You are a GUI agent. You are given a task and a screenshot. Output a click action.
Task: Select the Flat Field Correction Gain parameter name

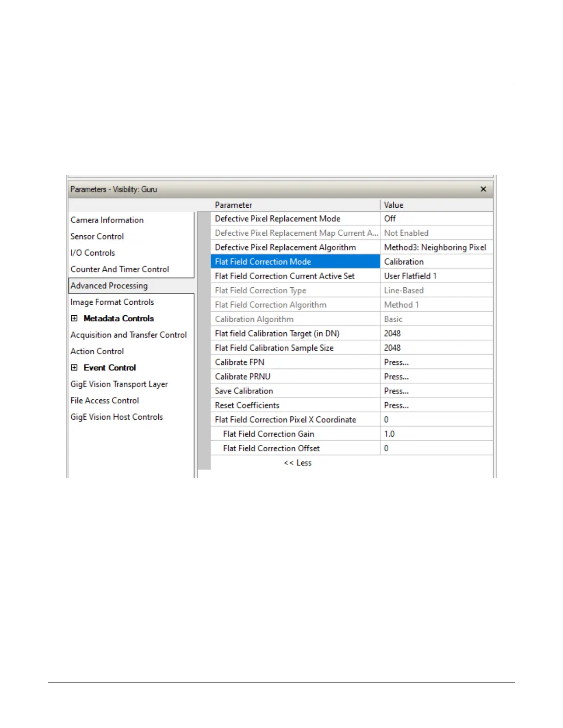pyautogui.click(x=269, y=434)
